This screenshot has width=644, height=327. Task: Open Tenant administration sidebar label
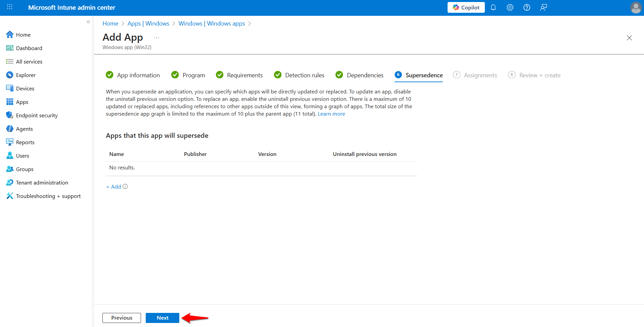click(42, 182)
